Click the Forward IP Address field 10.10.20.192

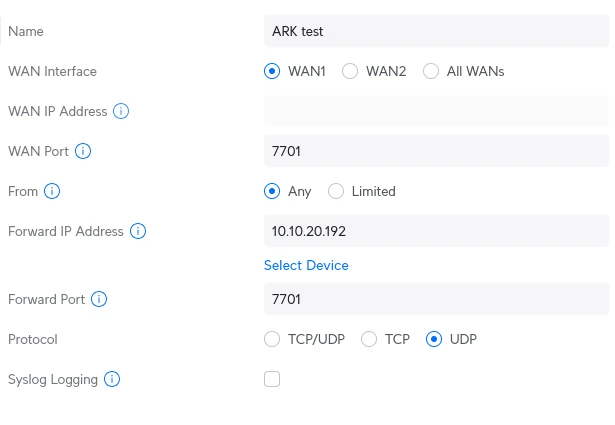tap(436, 231)
